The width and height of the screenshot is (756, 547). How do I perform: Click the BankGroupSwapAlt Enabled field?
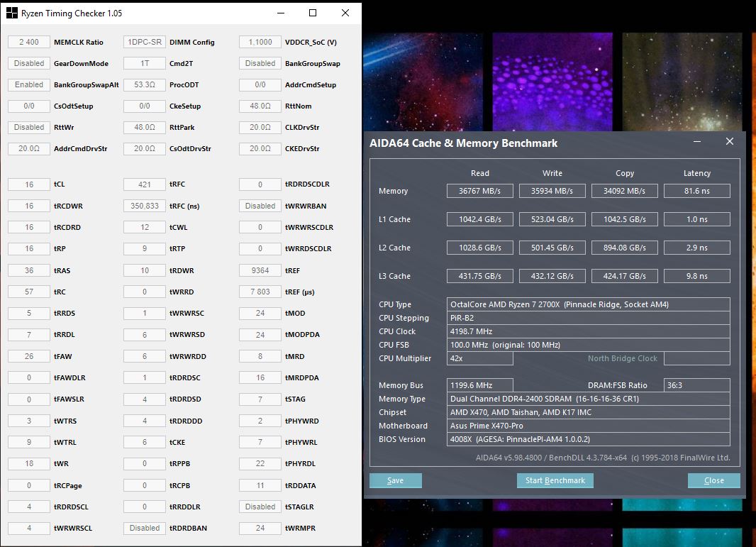pyautogui.click(x=29, y=84)
